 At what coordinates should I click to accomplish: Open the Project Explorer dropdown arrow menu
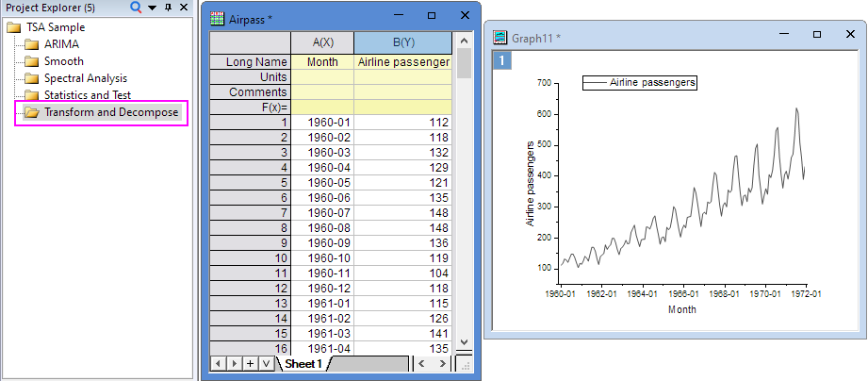tap(152, 8)
